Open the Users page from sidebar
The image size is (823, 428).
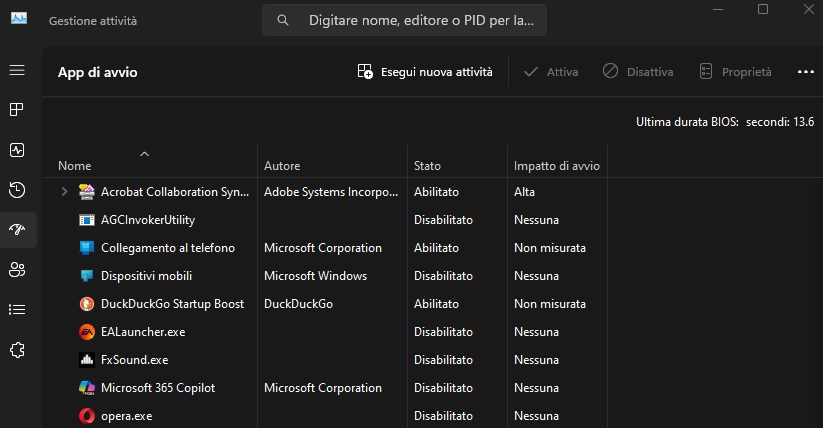(17, 269)
